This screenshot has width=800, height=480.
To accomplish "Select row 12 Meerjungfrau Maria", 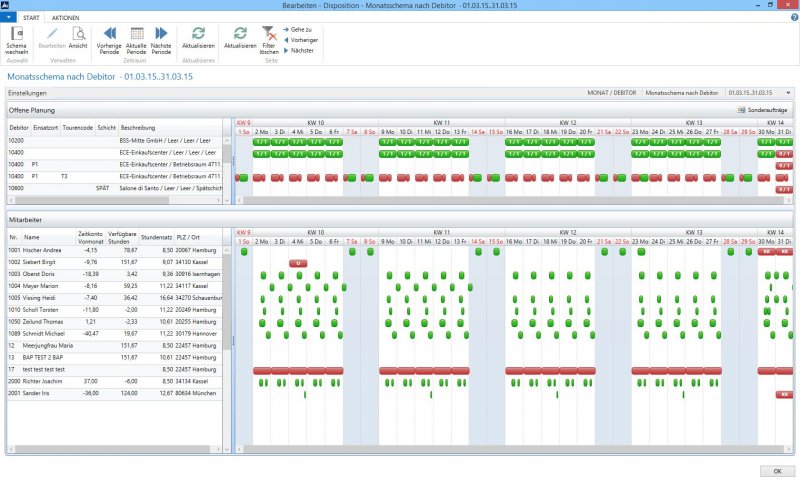I will coord(115,345).
